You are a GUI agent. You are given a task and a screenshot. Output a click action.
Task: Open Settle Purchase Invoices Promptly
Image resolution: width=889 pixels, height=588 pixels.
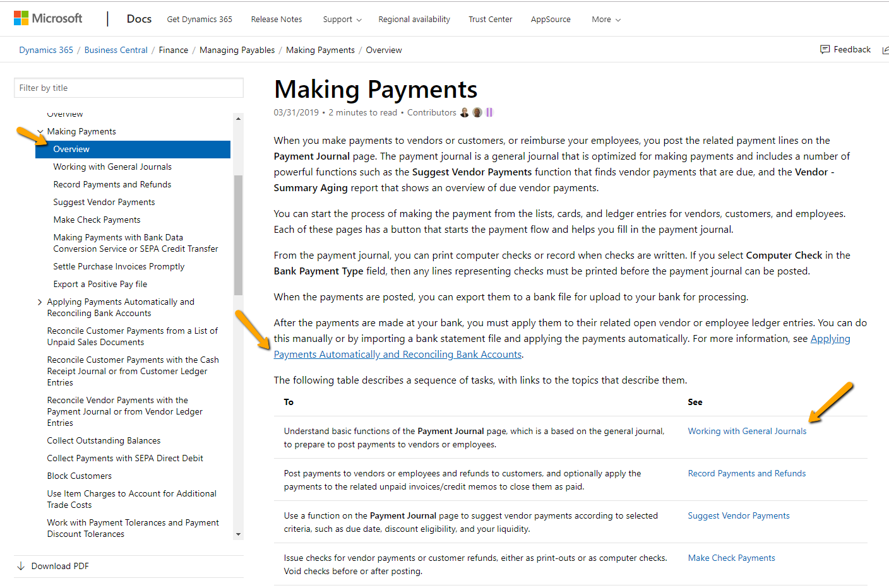click(119, 267)
